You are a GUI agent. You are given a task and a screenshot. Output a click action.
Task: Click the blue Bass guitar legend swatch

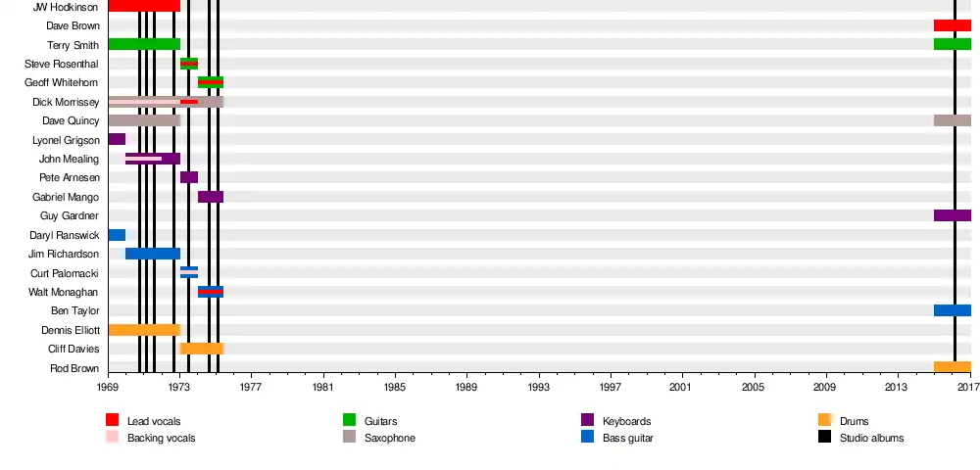tap(588, 437)
